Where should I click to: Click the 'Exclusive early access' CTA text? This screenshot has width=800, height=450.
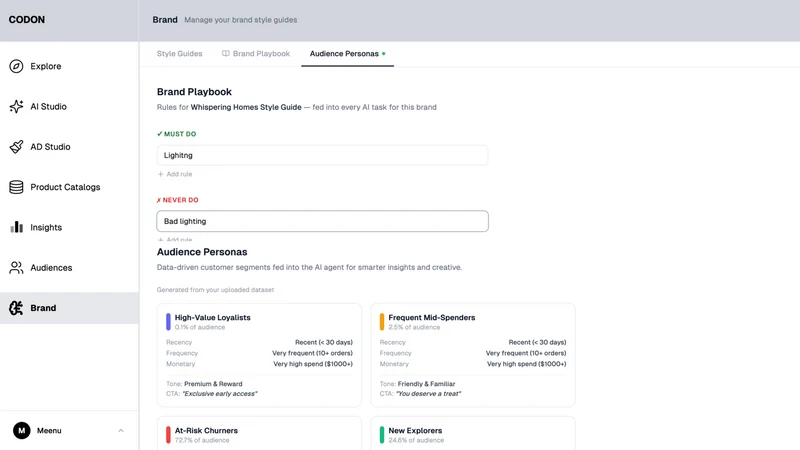click(220, 393)
